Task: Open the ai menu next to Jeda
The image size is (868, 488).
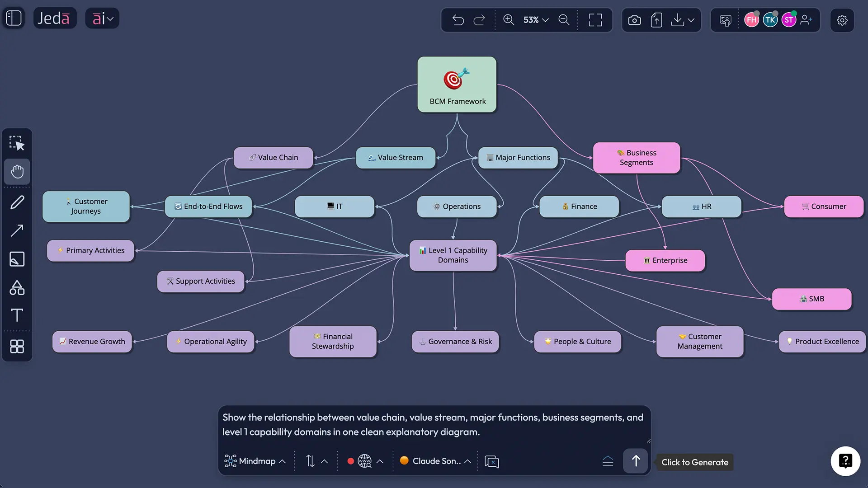Action: click(x=102, y=18)
